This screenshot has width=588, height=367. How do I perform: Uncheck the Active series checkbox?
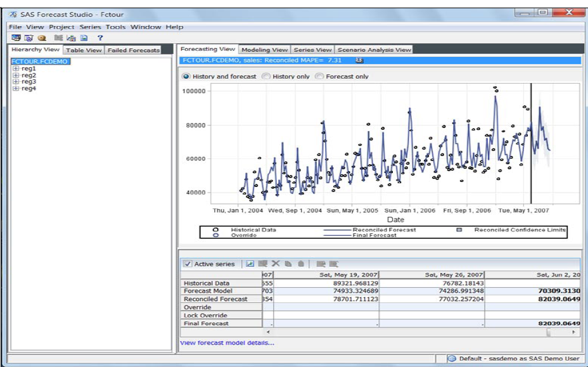pos(188,264)
